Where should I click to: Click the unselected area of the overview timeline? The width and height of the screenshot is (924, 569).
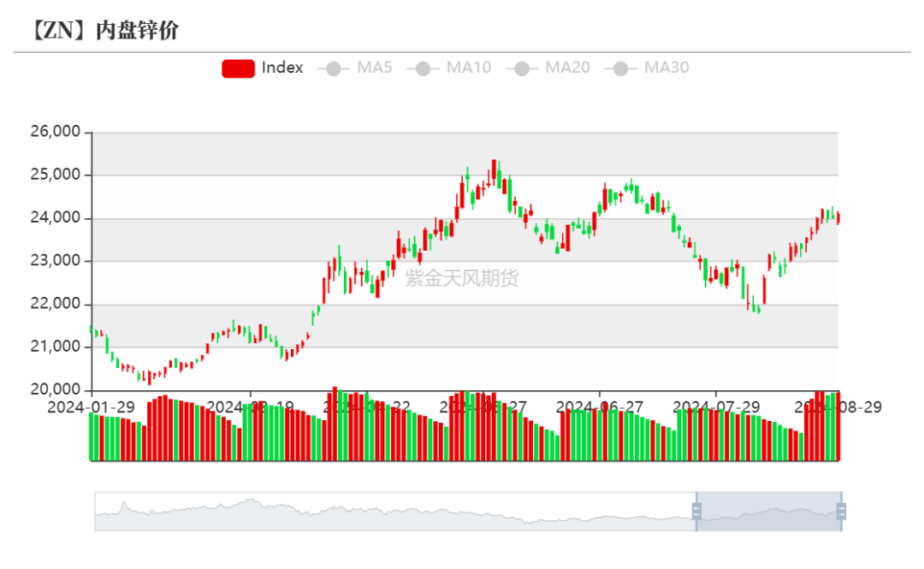click(x=394, y=511)
